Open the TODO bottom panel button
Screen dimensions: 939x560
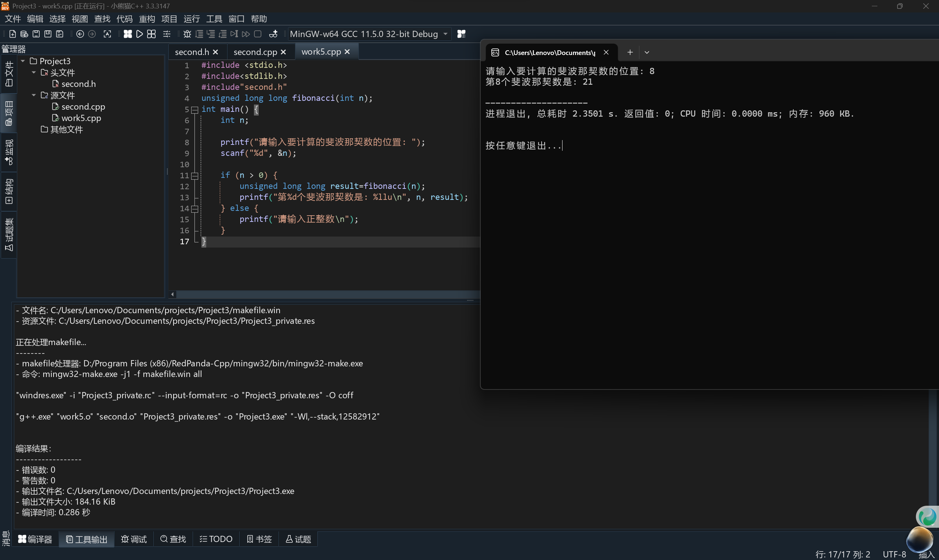216,539
